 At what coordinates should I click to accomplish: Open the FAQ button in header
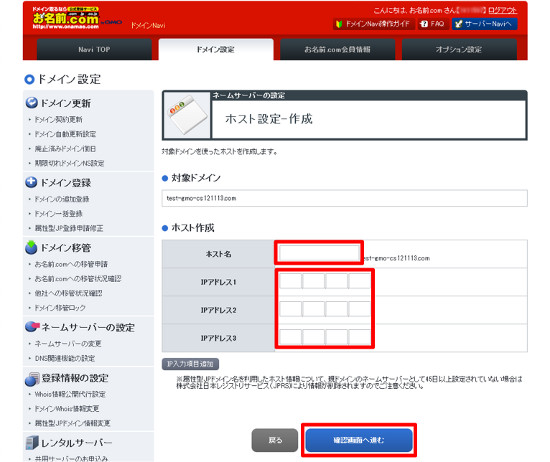433,24
